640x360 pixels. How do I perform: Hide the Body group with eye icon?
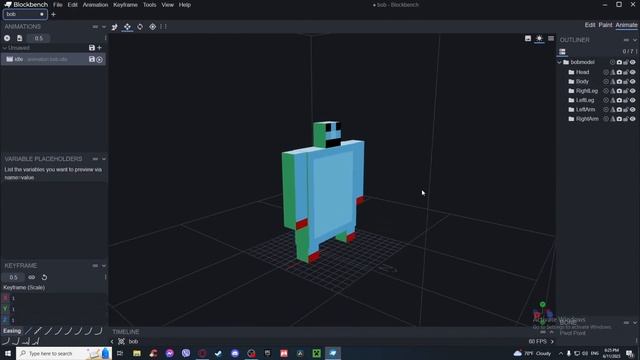pyautogui.click(x=633, y=82)
